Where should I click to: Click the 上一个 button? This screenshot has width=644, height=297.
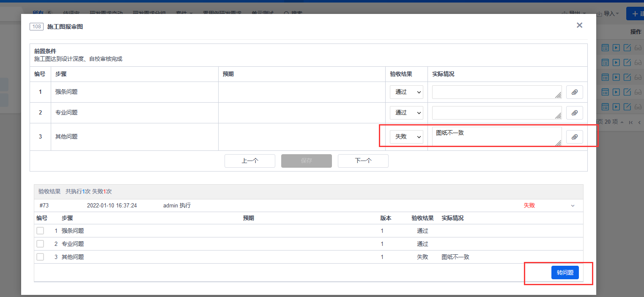[250, 161]
